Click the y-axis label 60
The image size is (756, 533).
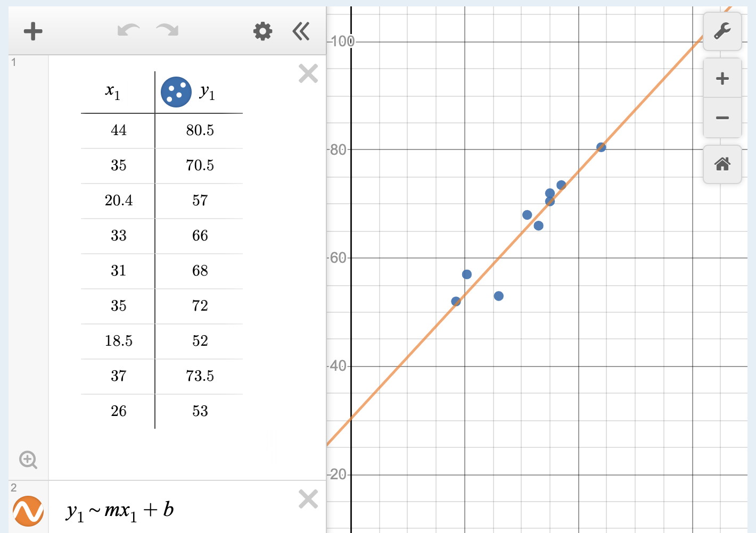pos(339,258)
